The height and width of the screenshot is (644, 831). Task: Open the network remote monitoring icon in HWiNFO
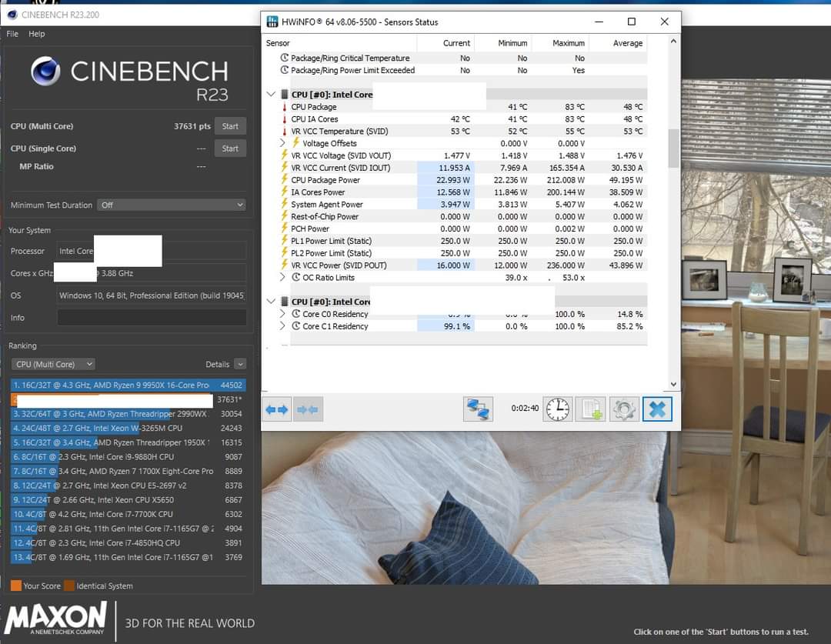tap(478, 409)
